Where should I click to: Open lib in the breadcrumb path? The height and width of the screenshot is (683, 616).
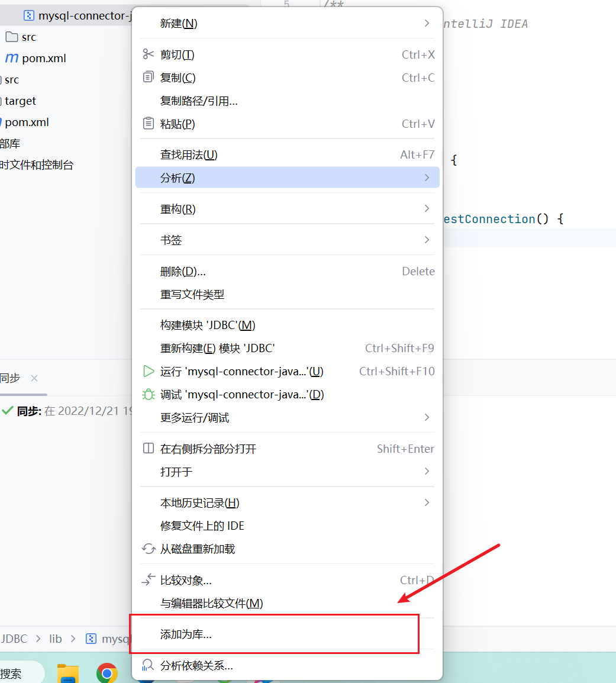click(x=55, y=639)
